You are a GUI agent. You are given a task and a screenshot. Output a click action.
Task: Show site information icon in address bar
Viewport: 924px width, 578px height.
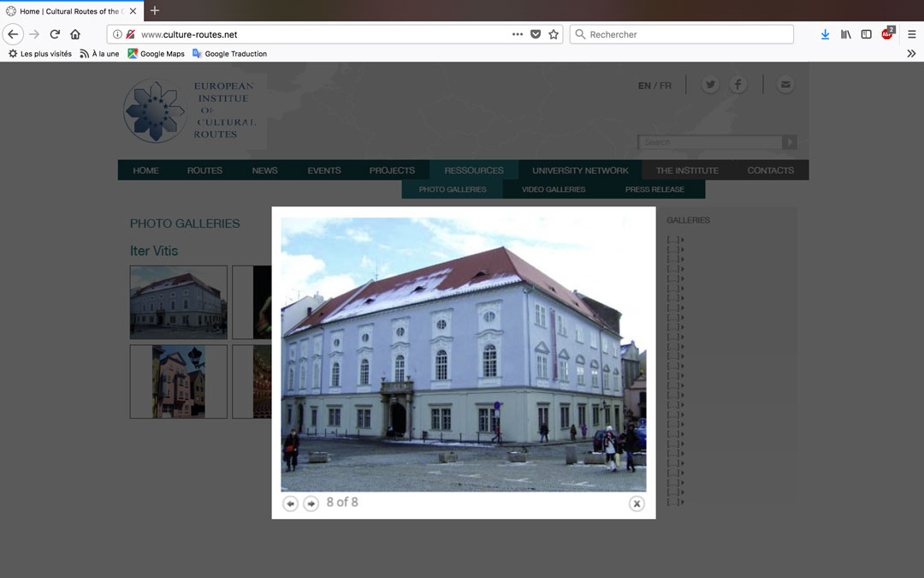[117, 34]
